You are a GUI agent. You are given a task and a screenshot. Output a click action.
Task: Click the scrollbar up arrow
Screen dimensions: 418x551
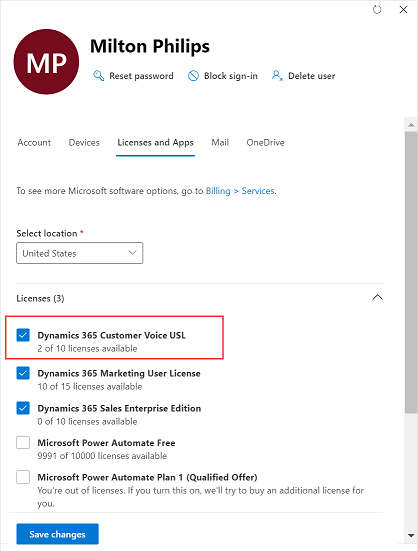coord(411,125)
